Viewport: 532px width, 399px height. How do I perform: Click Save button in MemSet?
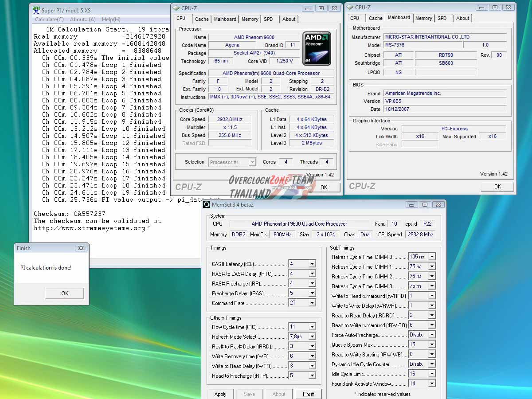[250, 394]
